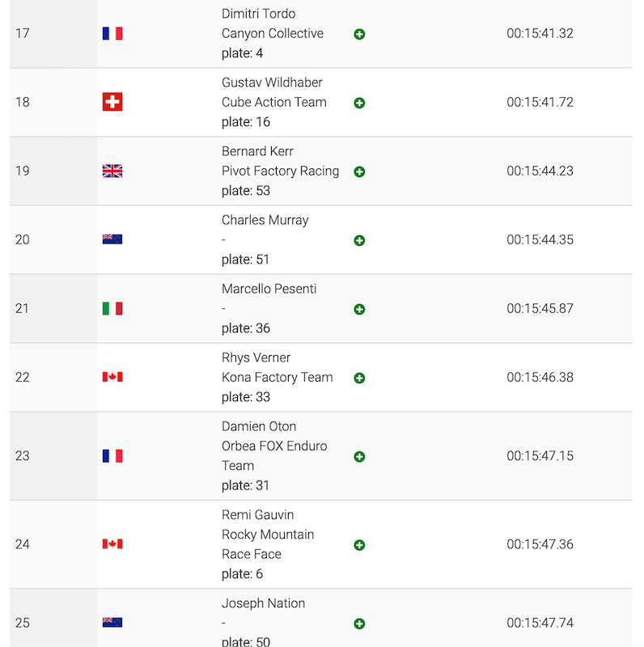
Task: Expand Gustav Wildhaber's green plus icon
Action: (359, 103)
